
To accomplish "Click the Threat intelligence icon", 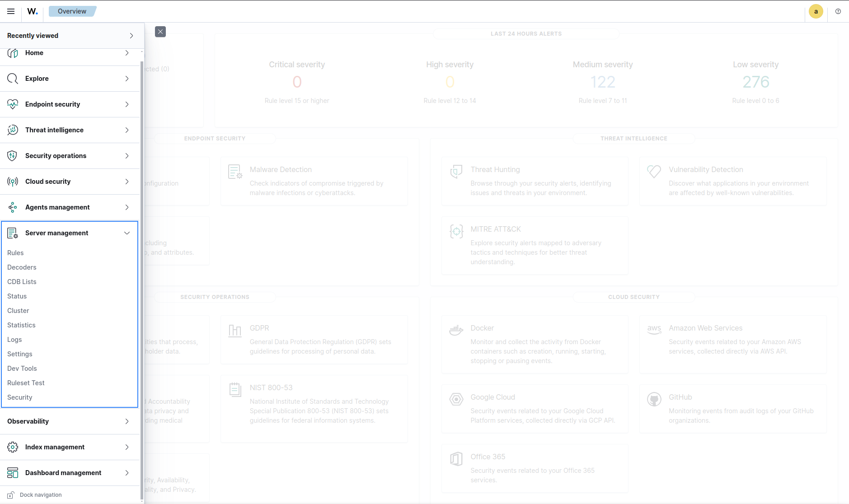I will (13, 130).
